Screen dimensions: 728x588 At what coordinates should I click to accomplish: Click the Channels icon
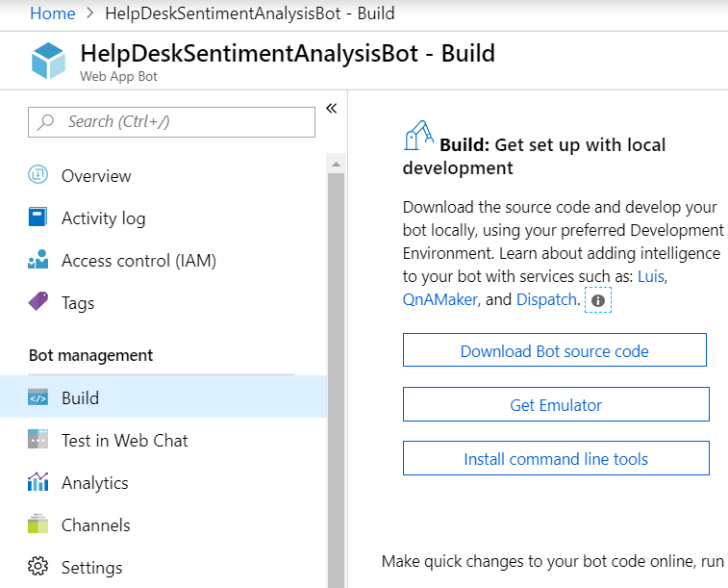pos(38,524)
